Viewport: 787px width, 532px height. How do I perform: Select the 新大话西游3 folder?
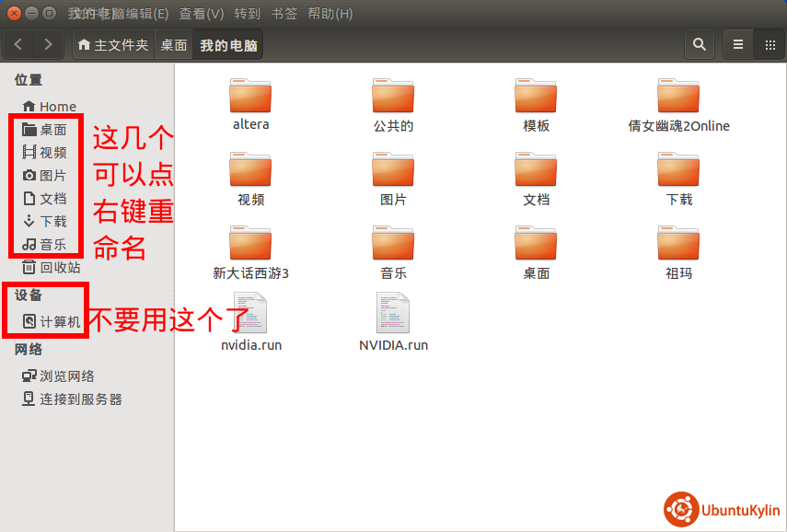click(251, 244)
